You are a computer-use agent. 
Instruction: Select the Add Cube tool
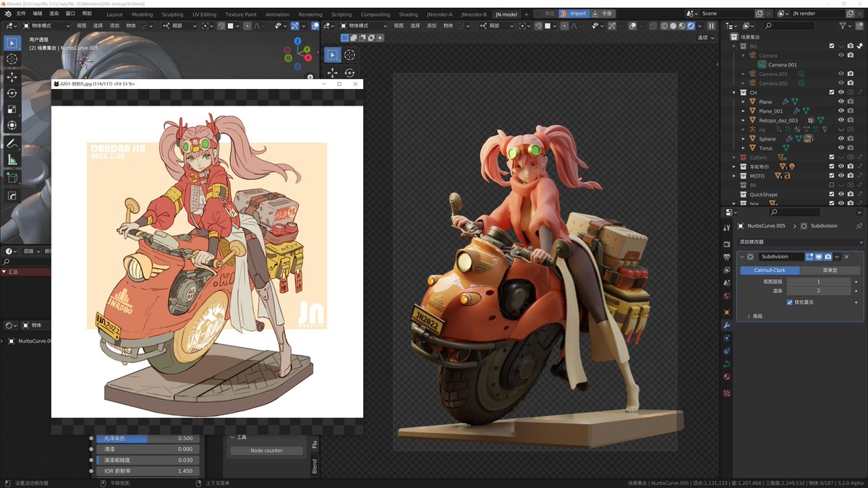point(12,177)
